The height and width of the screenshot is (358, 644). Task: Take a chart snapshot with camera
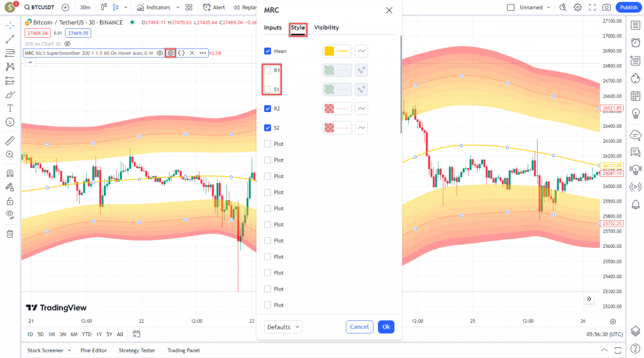[606, 8]
